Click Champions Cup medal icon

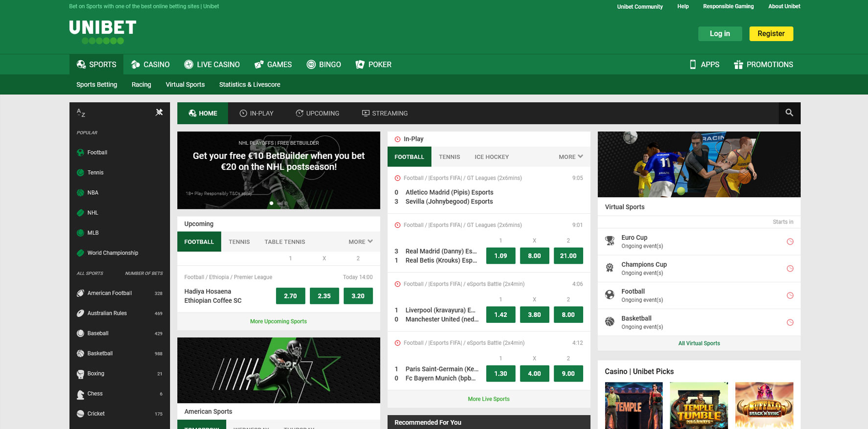[610, 268]
